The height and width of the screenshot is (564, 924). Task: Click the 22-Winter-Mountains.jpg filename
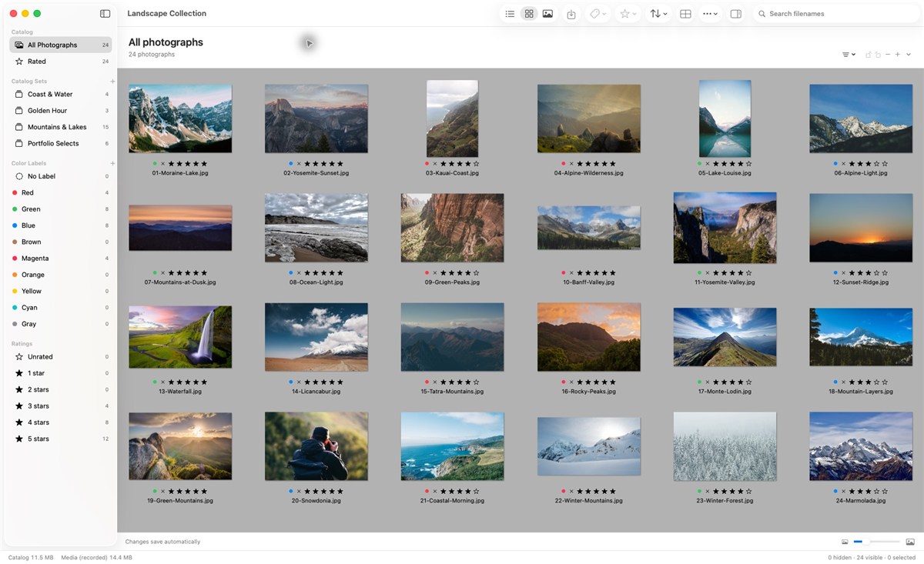[x=588, y=501]
